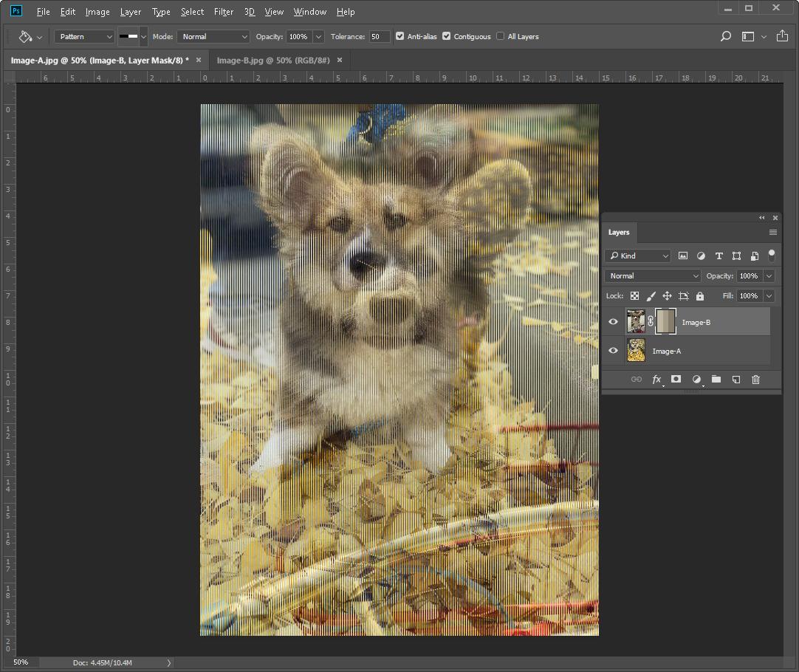Click the Paint Bucket tool preset icon
This screenshot has height=672, width=799.
(25, 36)
